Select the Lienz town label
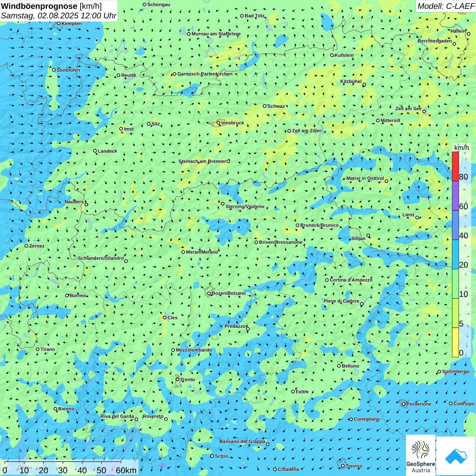Viewport: 476px width, 476px height. [408, 215]
